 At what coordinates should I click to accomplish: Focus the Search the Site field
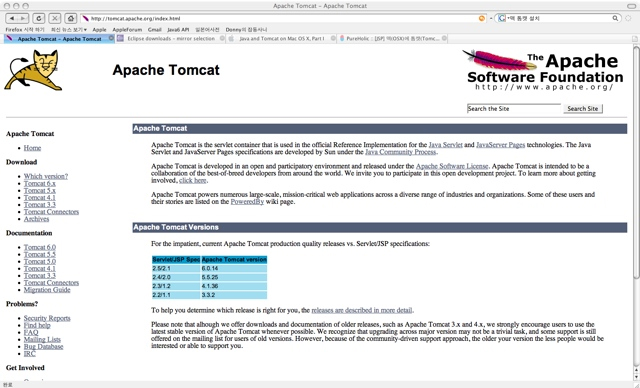tap(514, 109)
